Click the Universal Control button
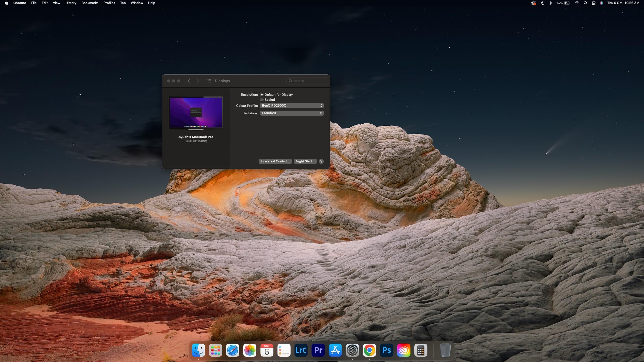Image resolution: width=644 pixels, height=362 pixels. point(275,161)
